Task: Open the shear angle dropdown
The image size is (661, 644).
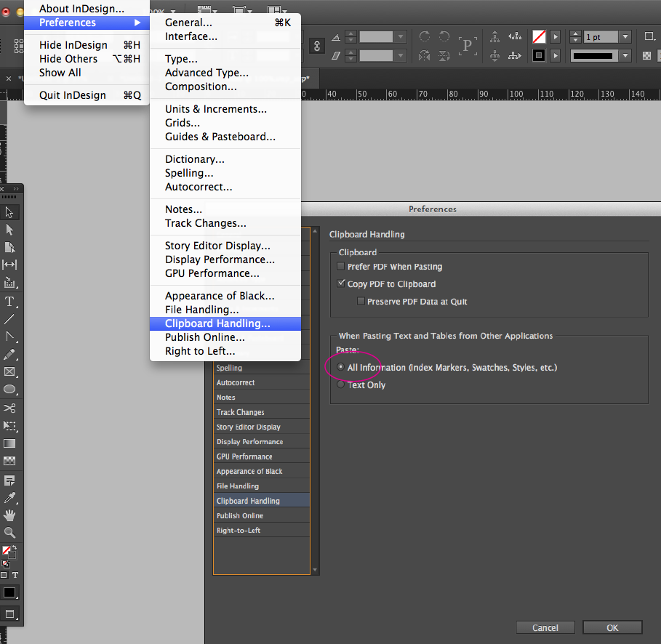Action: coord(401,55)
